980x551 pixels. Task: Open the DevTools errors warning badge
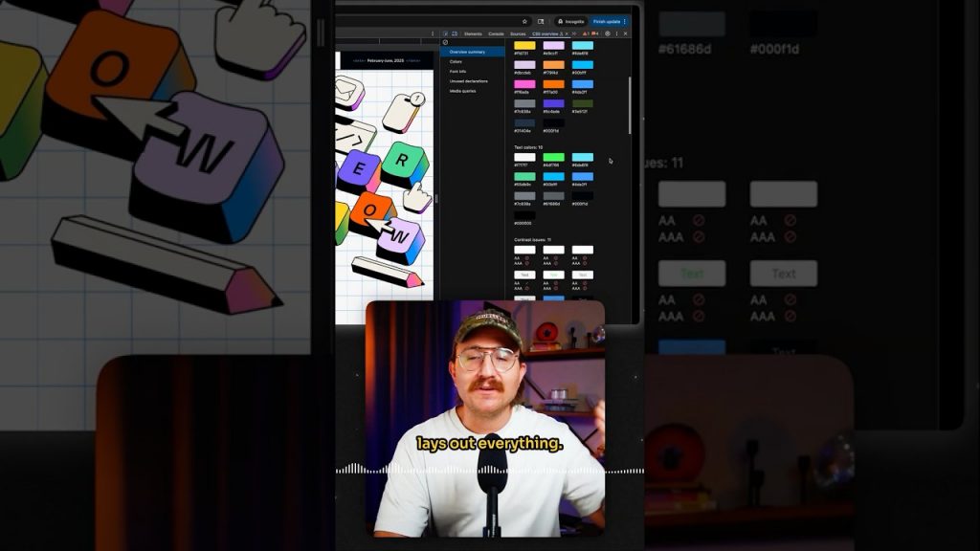click(587, 33)
